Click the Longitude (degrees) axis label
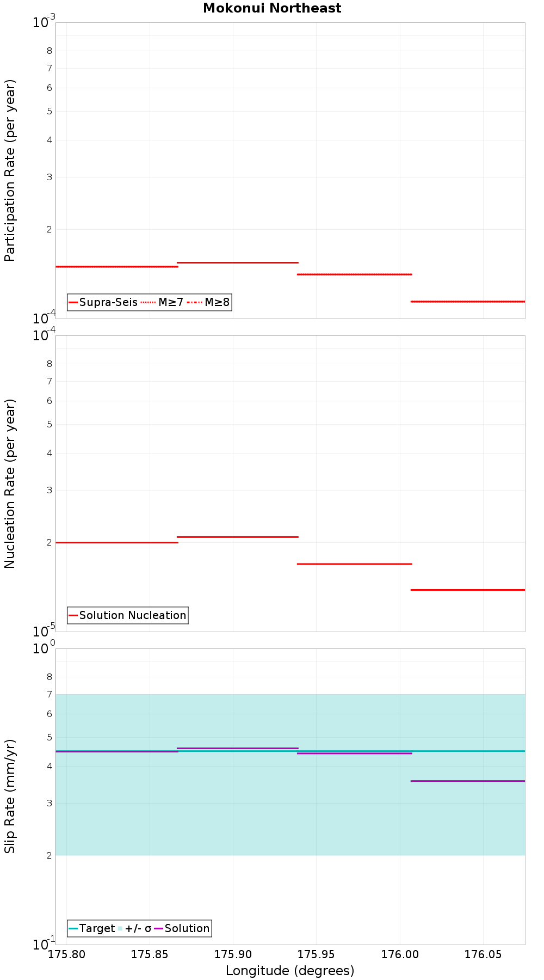This screenshot has height=980, width=544. (290, 970)
